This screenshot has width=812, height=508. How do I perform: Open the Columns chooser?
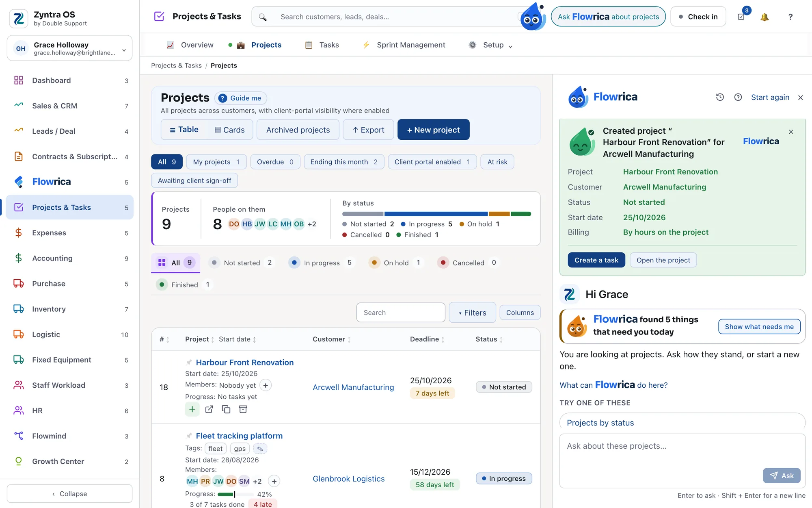coord(520,313)
